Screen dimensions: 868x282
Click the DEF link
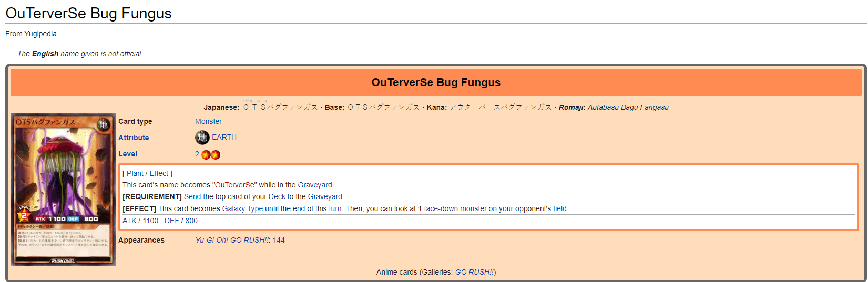172,221
